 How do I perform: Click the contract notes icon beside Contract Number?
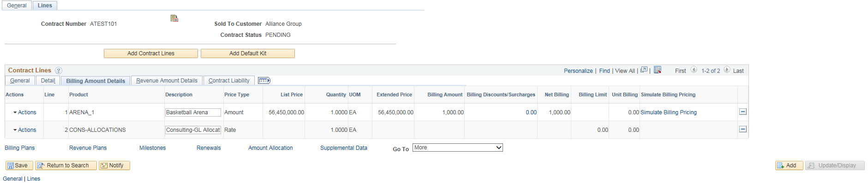click(174, 18)
